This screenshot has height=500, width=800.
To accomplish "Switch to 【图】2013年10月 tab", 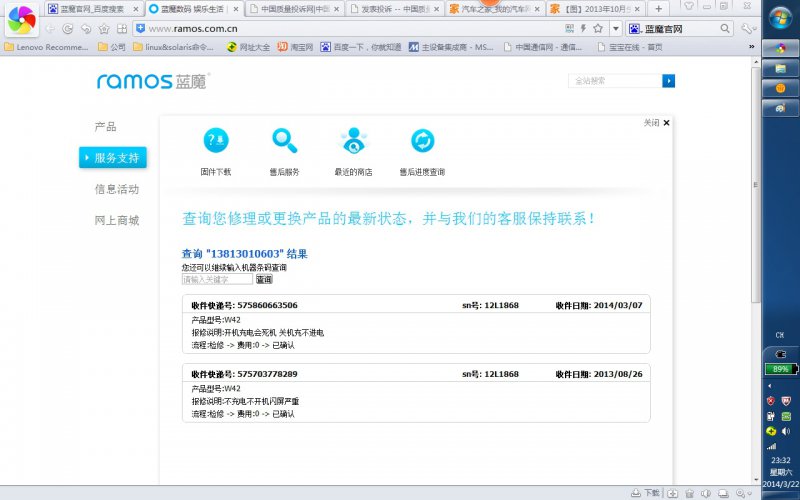I will click(596, 9).
